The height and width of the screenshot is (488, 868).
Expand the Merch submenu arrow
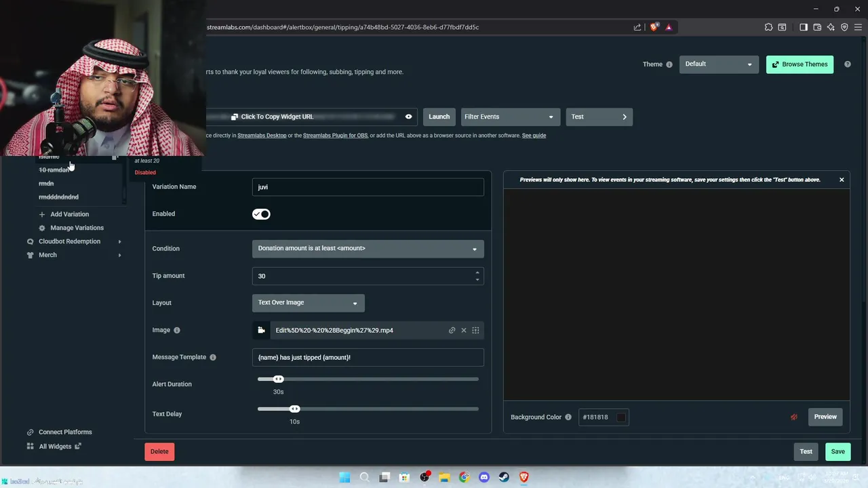point(120,255)
